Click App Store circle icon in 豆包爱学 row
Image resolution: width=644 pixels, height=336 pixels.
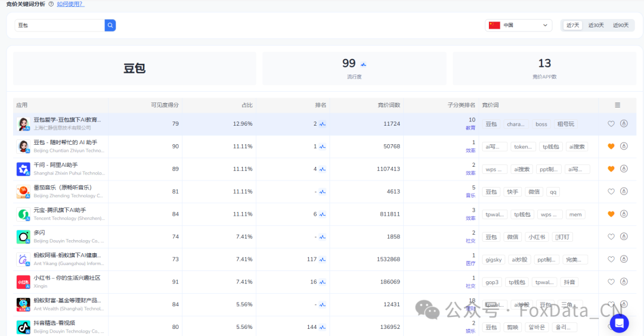[624, 123]
